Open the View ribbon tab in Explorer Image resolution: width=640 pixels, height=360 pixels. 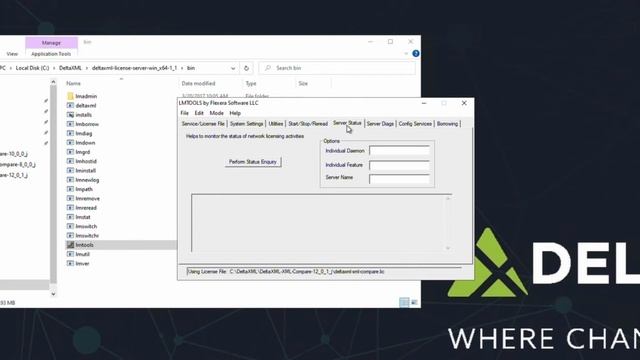pos(12,54)
